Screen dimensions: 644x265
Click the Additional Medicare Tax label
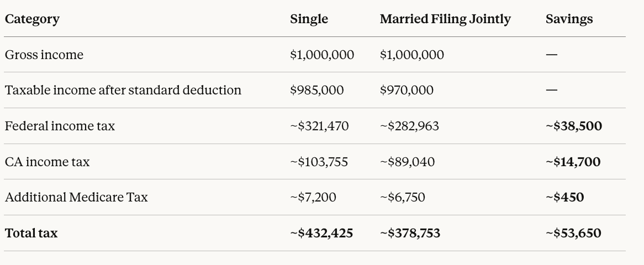(76, 197)
